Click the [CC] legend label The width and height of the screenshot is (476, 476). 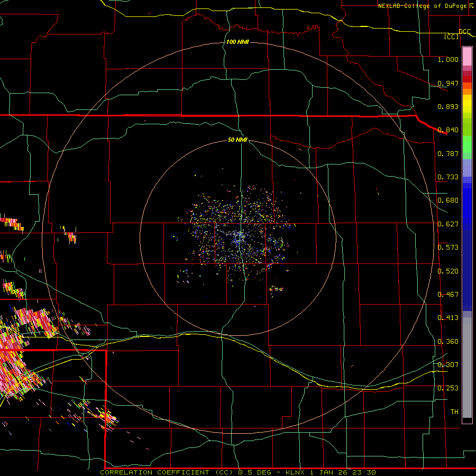(x=452, y=36)
